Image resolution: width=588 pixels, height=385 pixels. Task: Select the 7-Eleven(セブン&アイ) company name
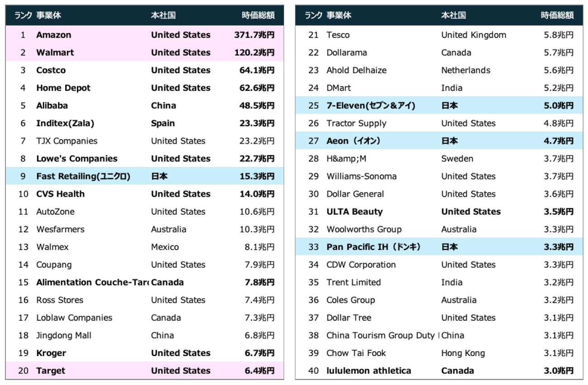371,106
